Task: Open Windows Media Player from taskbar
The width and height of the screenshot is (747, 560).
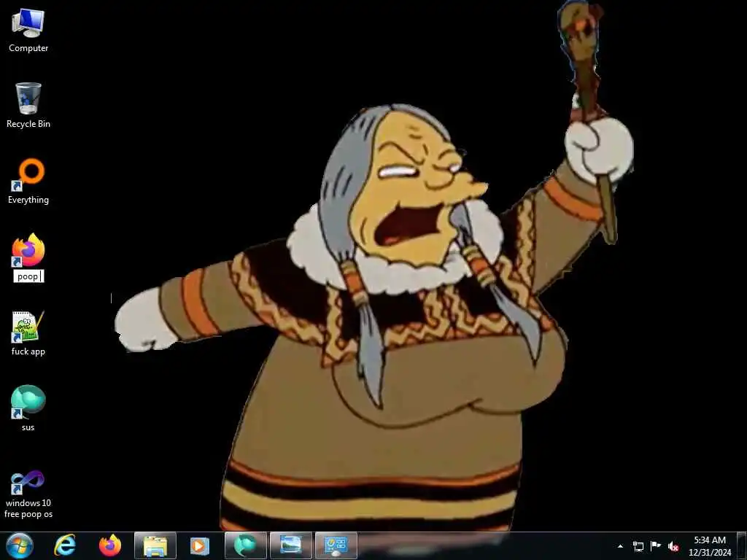Action: point(200,545)
